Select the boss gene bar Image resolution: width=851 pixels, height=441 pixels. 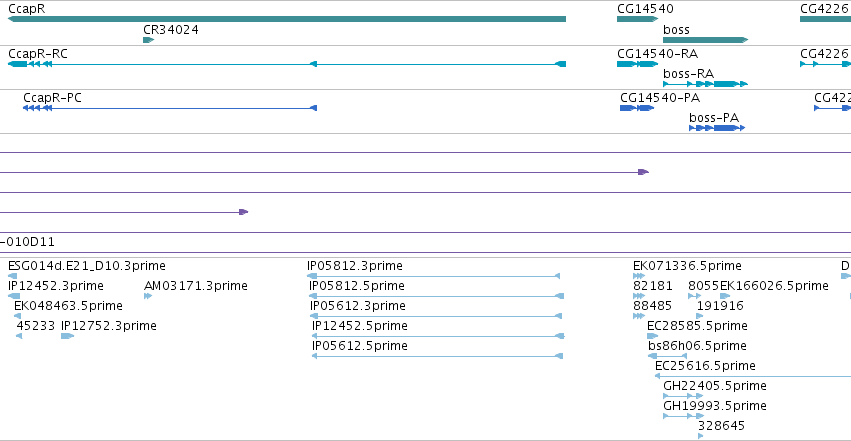click(x=706, y=40)
